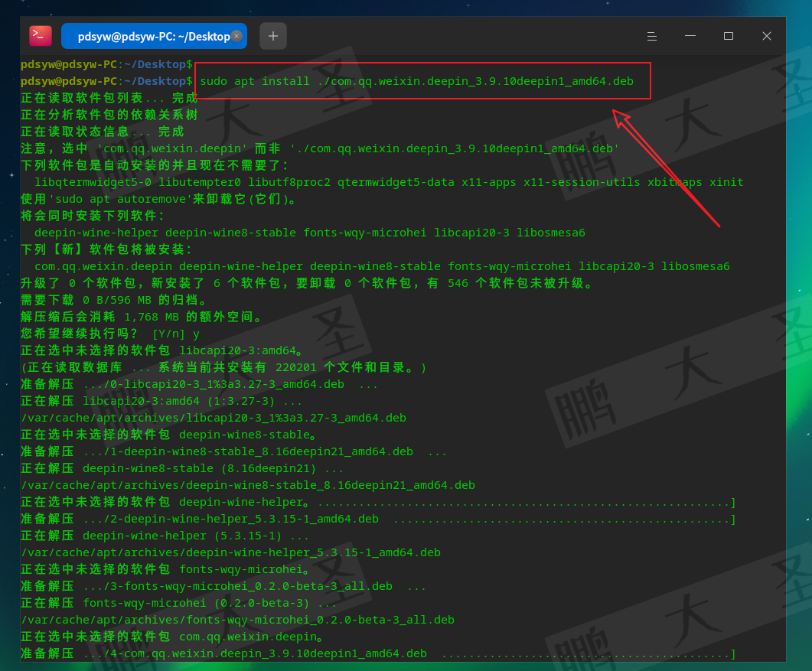Screen dimensions: 812x671
Task: Maximize the terminal window
Action: coord(729,36)
